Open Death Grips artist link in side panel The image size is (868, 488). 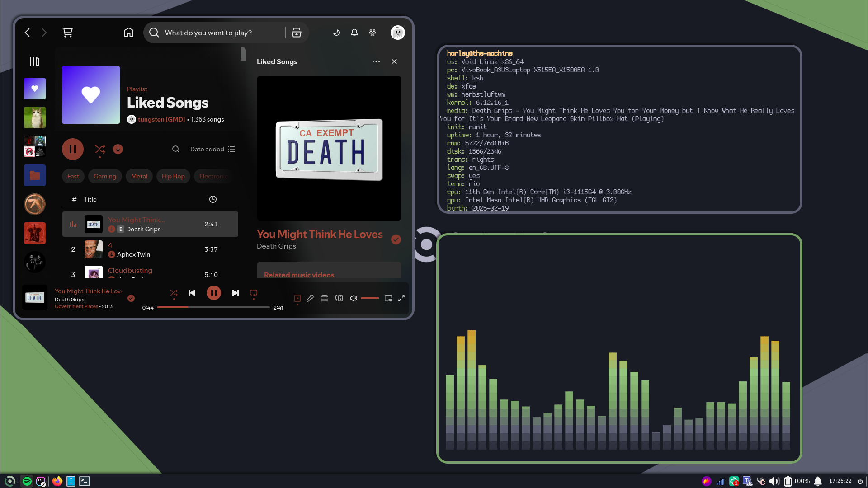coord(276,246)
